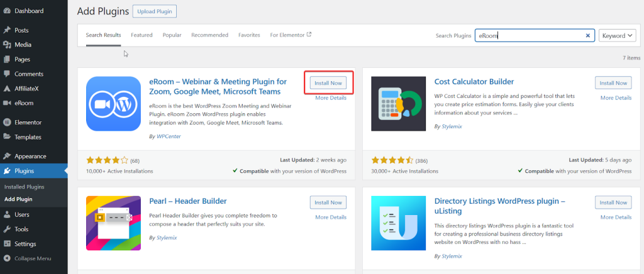
Task: Click Stylemix author under Cost Calculator Builder
Action: pos(452,126)
